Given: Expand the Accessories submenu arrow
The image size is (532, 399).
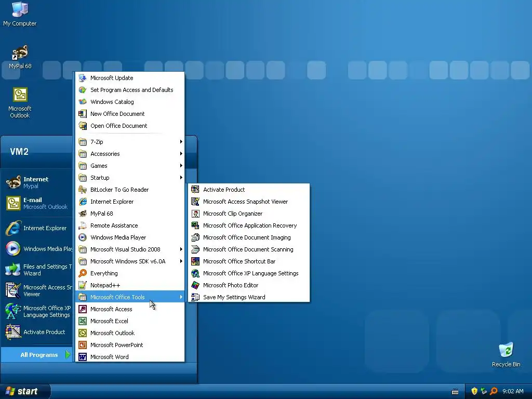Looking at the screenshot, I should coord(181,154).
